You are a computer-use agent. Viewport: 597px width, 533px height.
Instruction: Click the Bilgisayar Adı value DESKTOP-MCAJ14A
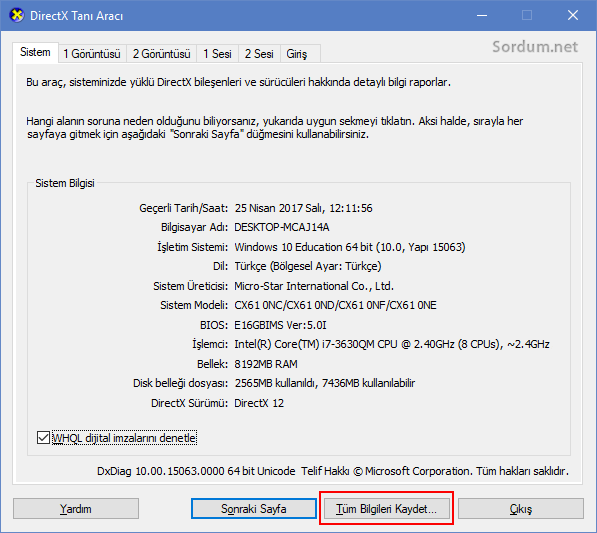click(x=282, y=227)
